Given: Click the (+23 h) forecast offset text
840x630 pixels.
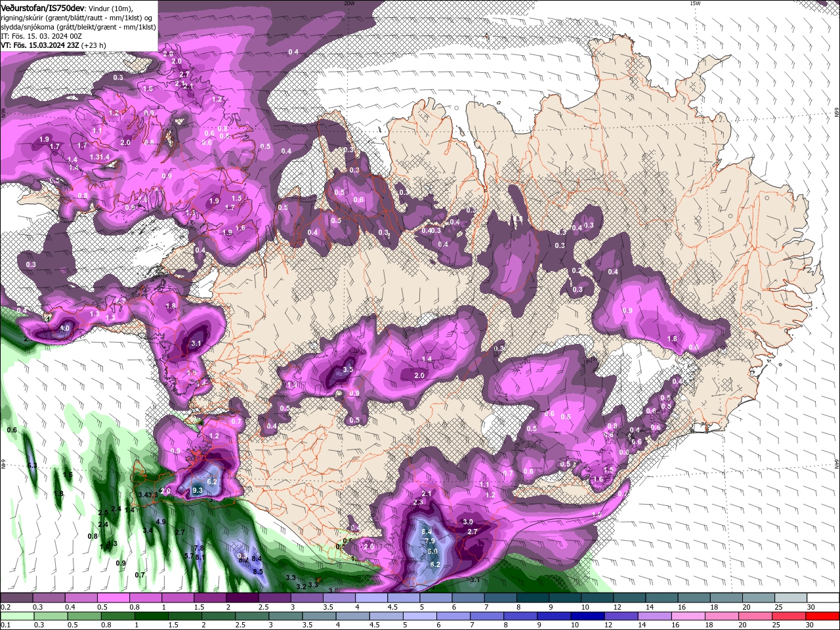Looking at the screenshot, I should 94,45.
